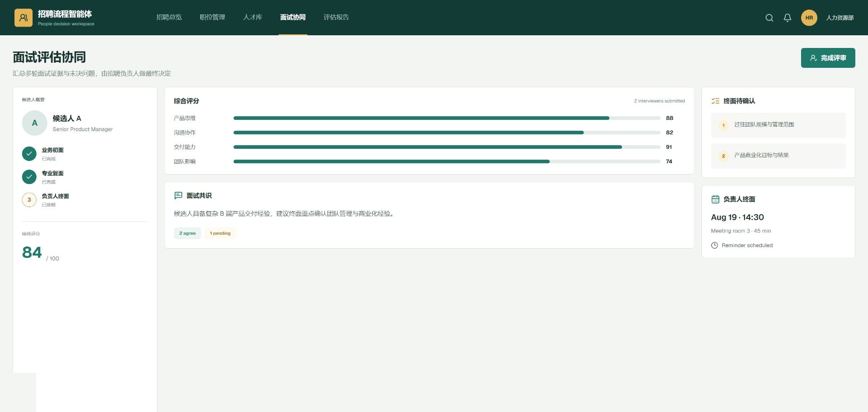Click candidate A avatar circle
868x412 pixels.
(x=35, y=123)
